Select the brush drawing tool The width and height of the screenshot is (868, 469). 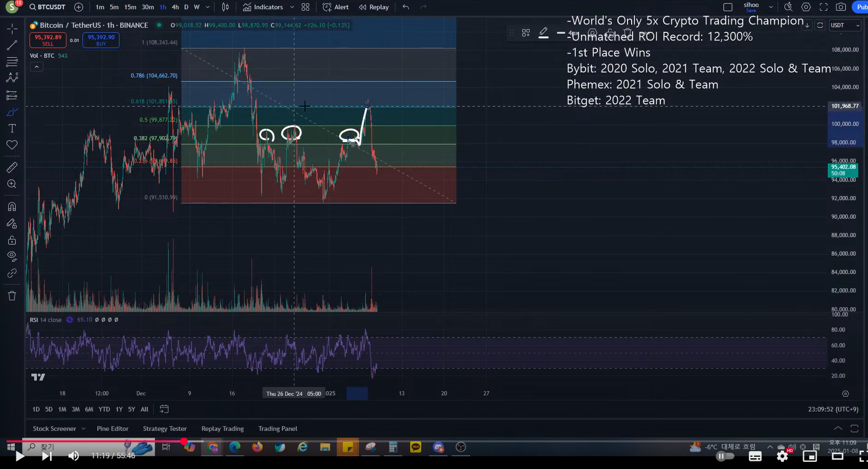[12, 112]
